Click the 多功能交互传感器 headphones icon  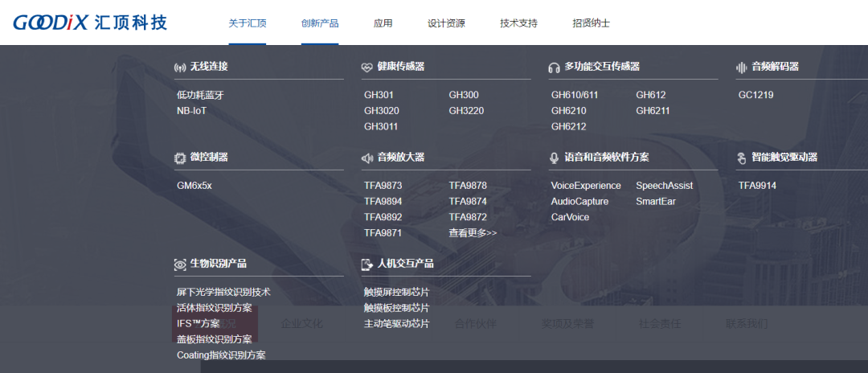click(554, 68)
